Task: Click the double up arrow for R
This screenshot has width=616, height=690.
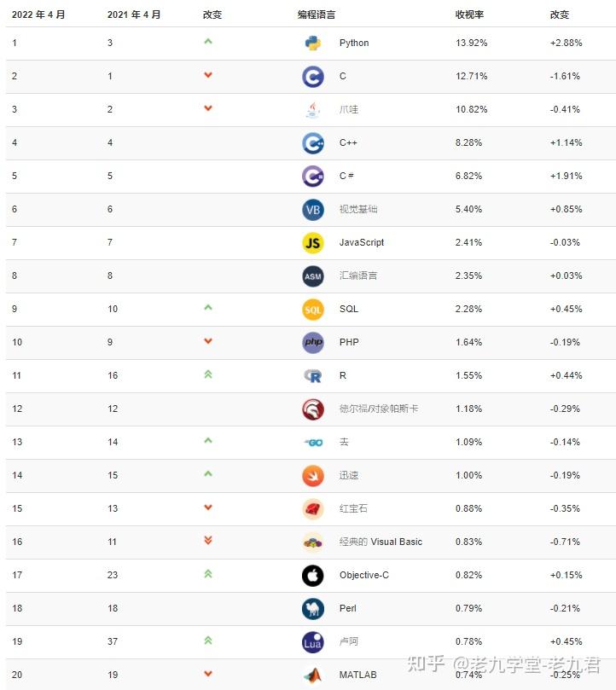Action: (208, 374)
